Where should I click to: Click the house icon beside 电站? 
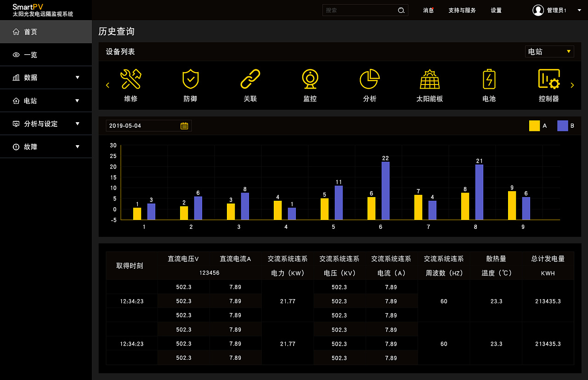(16, 101)
